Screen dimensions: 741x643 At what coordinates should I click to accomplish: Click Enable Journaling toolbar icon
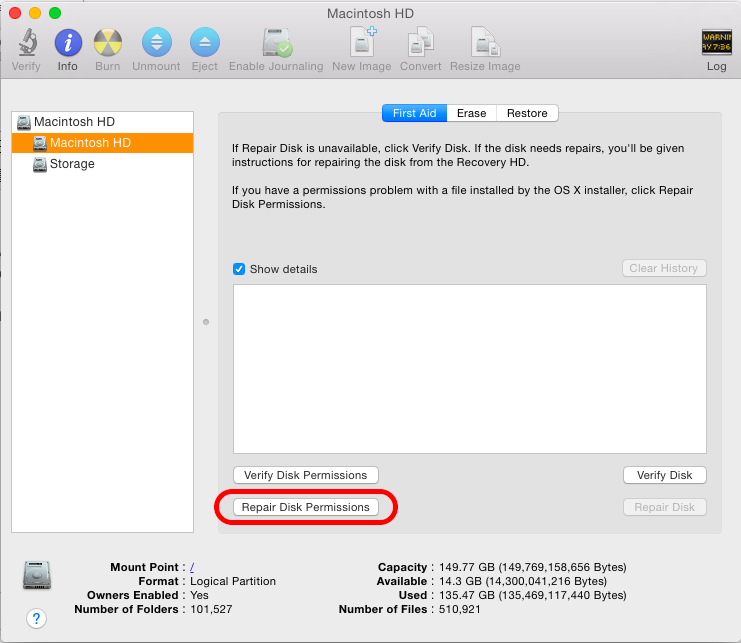click(x=276, y=43)
